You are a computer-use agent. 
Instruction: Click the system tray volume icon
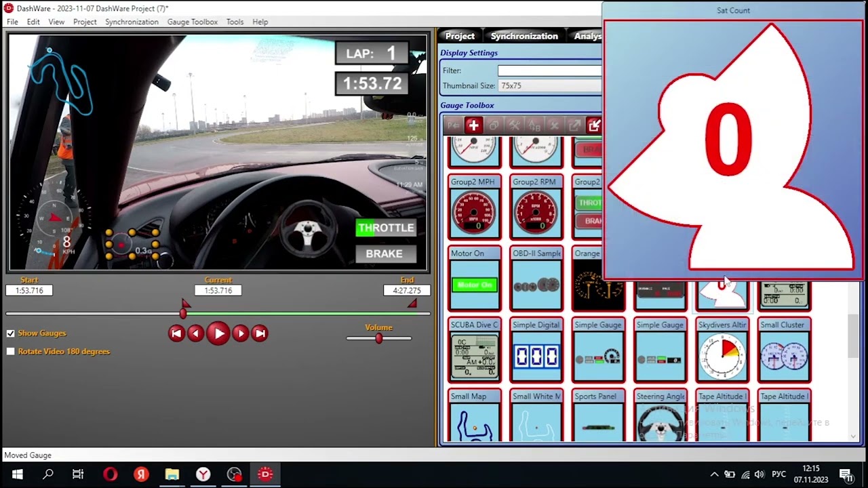click(x=759, y=474)
